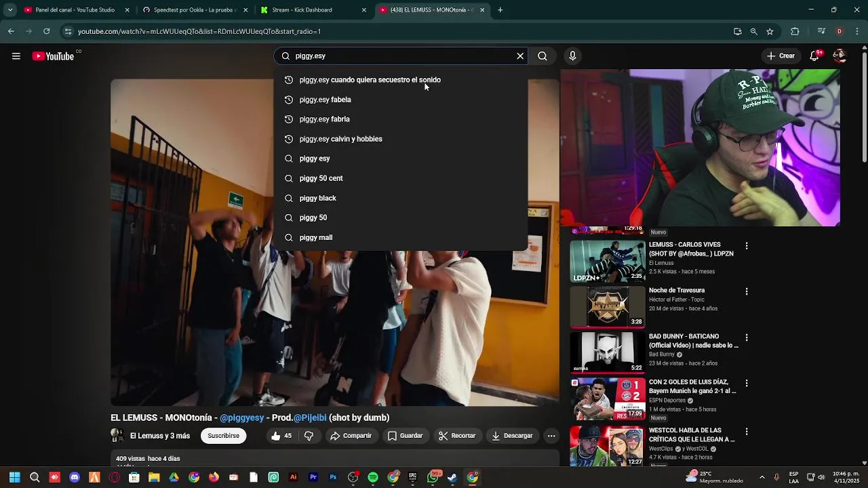Open the YouTube hamburger guide menu
This screenshot has height=488, width=868.
click(x=16, y=56)
